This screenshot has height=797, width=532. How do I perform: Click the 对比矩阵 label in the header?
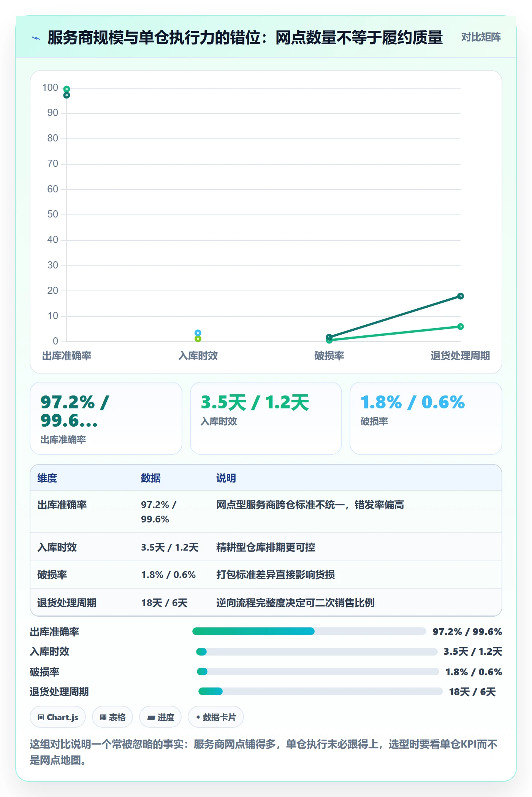pos(481,37)
